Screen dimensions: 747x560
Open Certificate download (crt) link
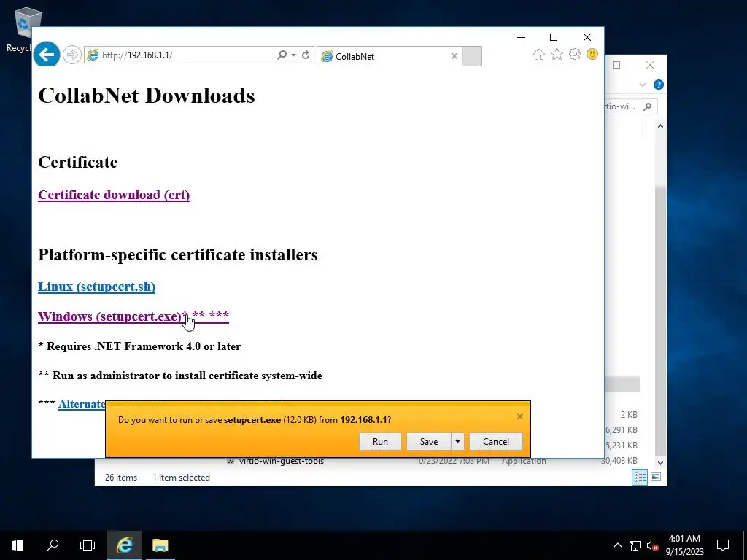tap(114, 195)
